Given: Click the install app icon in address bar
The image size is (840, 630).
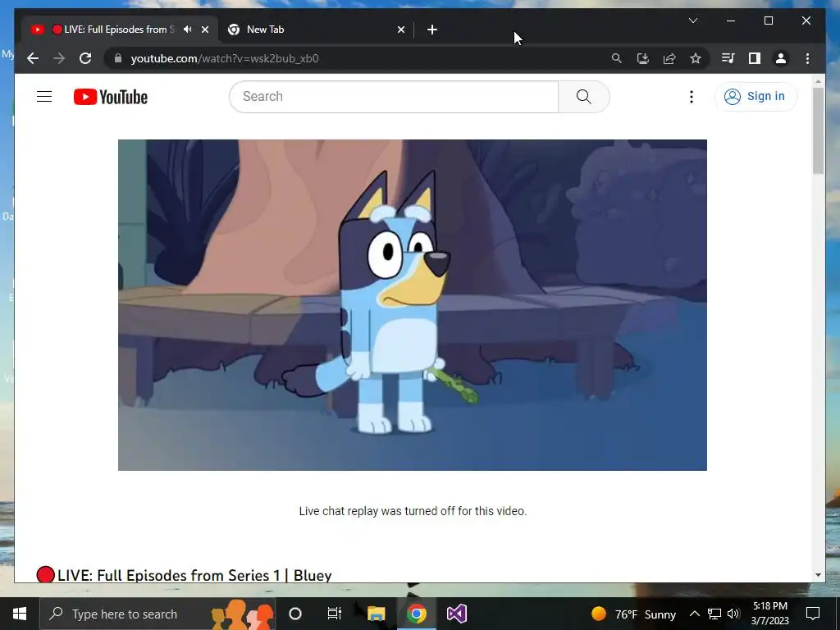Looking at the screenshot, I should click(x=643, y=58).
